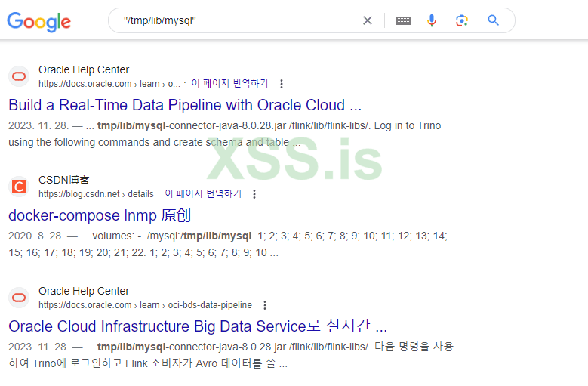
Task: Click the Korean snippet mentioning "Trino에 로그인하고"
Action: [231, 355]
